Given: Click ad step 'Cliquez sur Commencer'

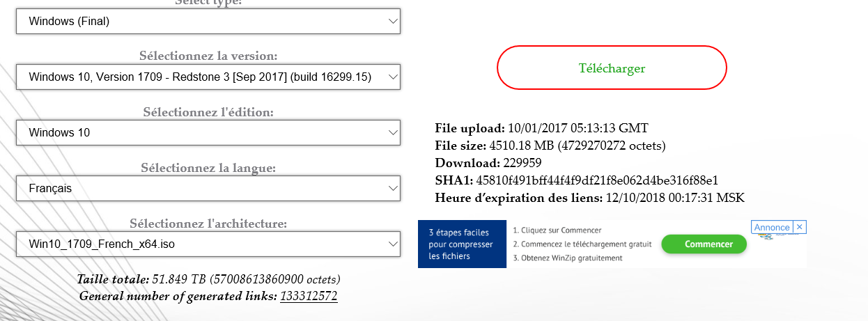Looking at the screenshot, I should point(557,230).
